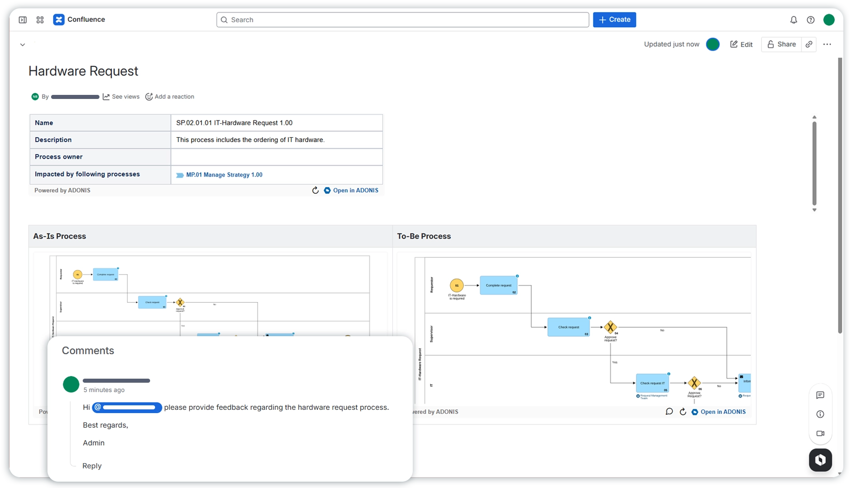Open the app switcher grid icon

(40, 20)
